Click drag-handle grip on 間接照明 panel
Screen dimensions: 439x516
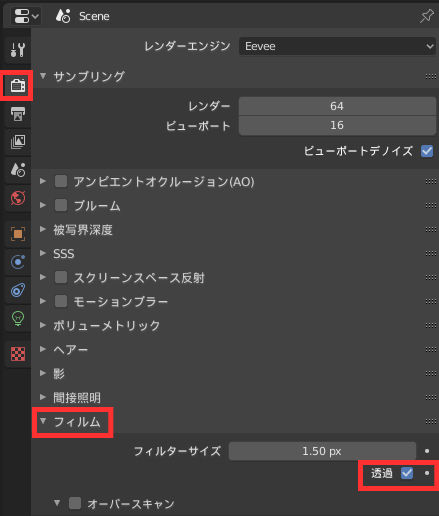(x=431, y=397)
